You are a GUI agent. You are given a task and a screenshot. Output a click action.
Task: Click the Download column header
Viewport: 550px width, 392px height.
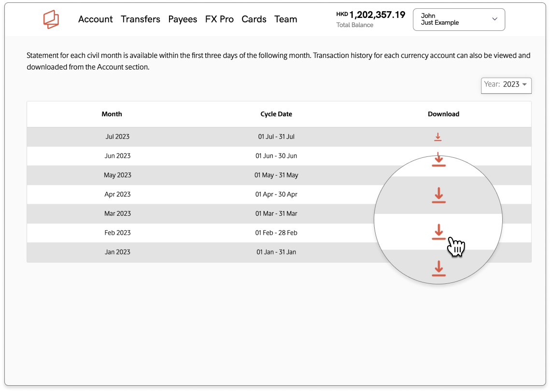click(x=443, y=114)
